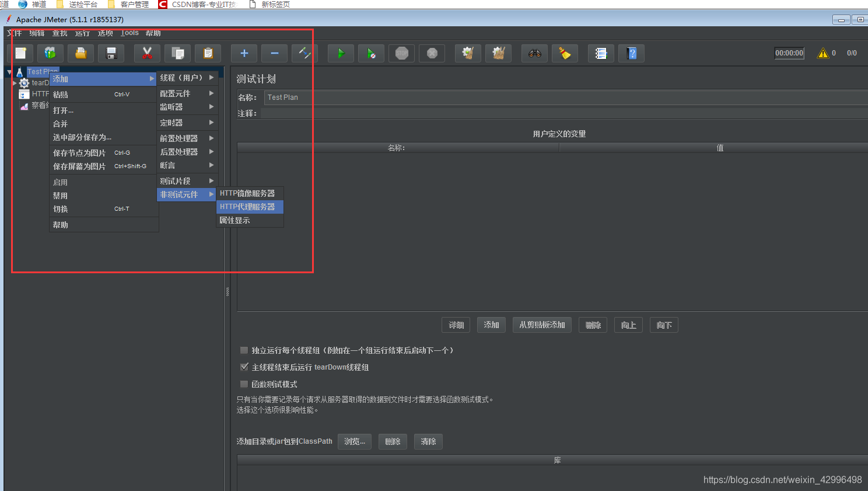Choose HTTP代理服务器 from submenu
The width and height of the screenshot is (868, 491).
pos(250,207)
